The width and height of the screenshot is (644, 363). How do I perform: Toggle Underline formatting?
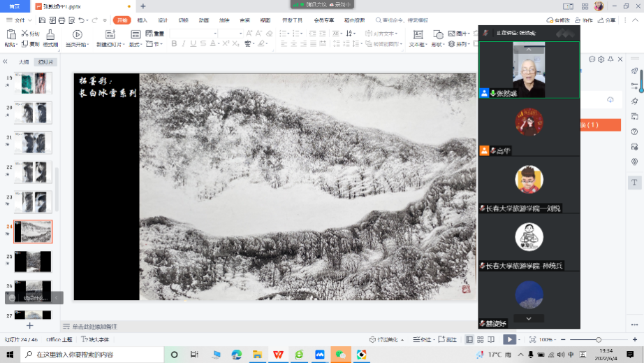tap(193, 43)
